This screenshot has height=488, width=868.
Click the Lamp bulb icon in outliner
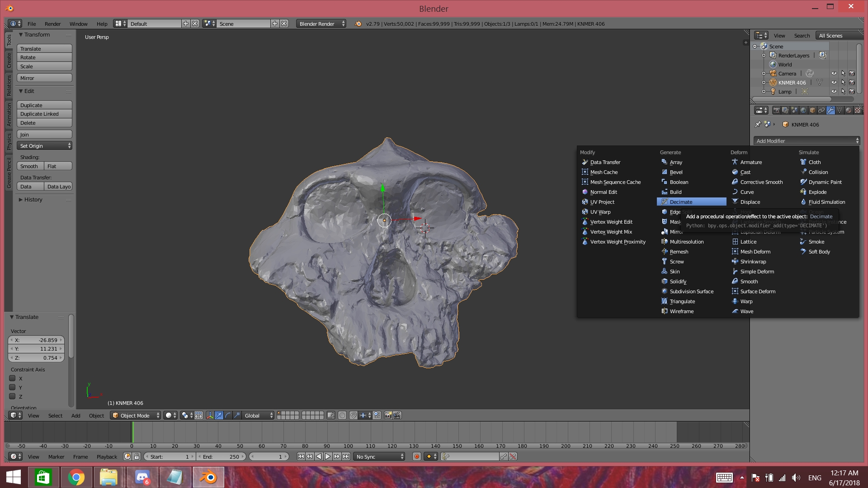[x=773, y=92]
